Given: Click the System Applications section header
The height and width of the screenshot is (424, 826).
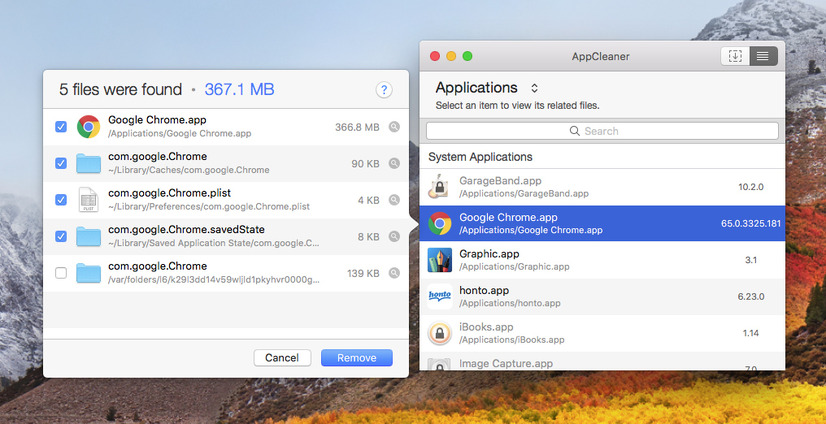Looking at the screenshot, I should 480,157.
